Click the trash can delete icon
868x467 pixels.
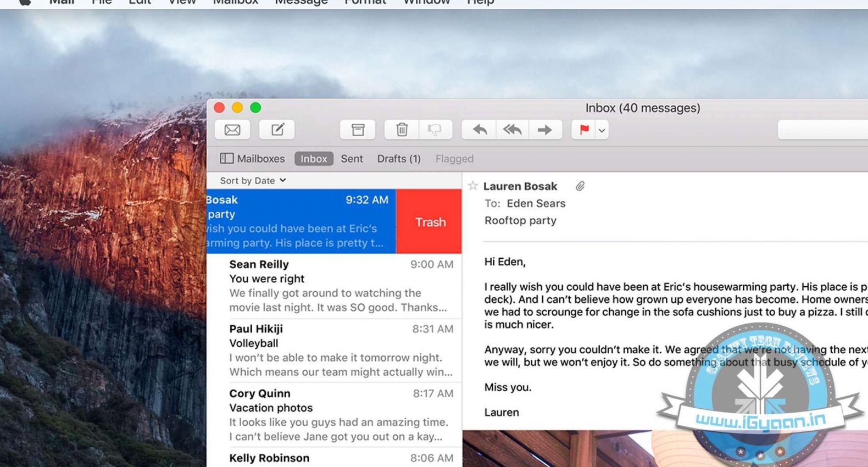pos(402,130)
